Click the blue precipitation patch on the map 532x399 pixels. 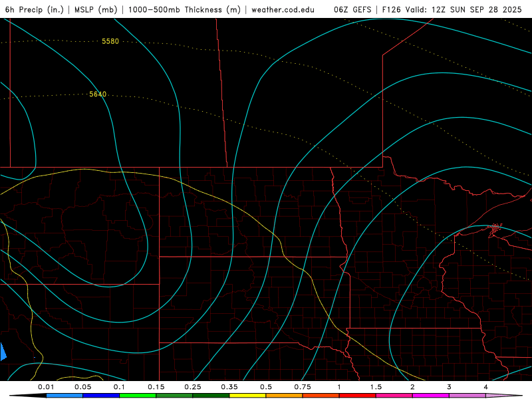3,352
